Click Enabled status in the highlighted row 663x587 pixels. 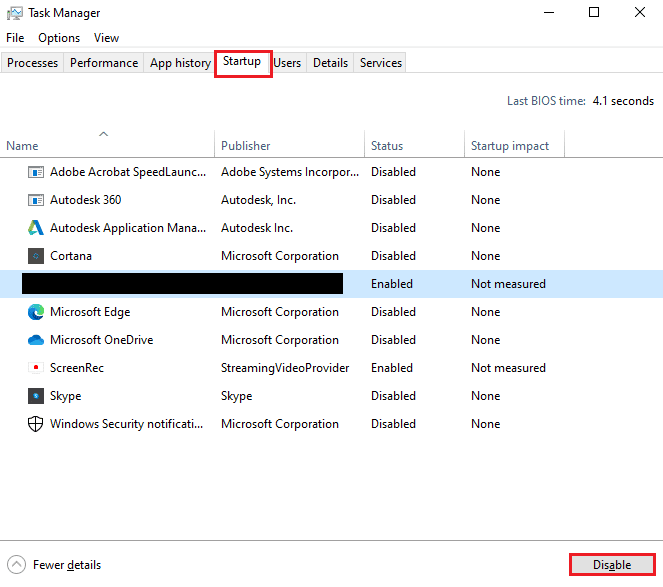point(392,284)
